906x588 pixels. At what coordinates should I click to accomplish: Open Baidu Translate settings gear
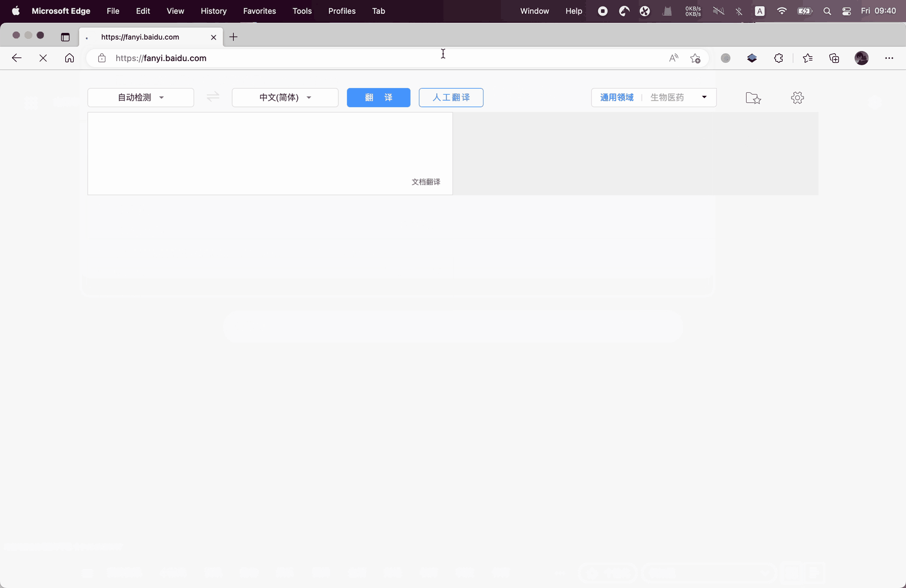797,98
